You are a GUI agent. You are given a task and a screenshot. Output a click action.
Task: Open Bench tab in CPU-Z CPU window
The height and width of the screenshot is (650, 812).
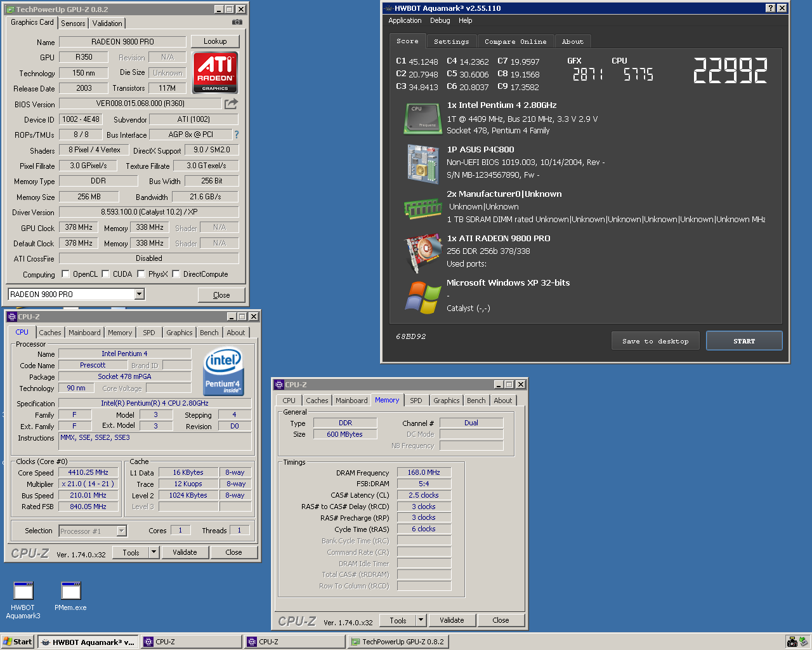209,333
